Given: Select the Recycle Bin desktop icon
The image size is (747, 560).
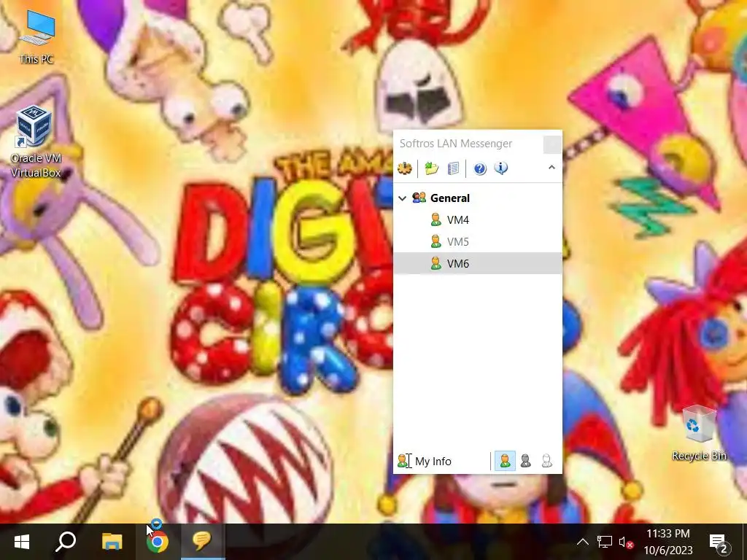Looking at the screenshot, I should [698, 433].
